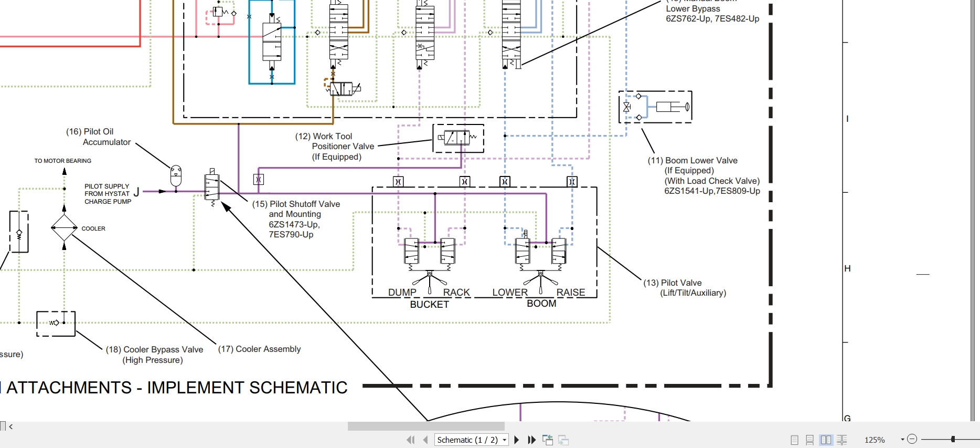Click the 'LOWER' label

point(510,293)
